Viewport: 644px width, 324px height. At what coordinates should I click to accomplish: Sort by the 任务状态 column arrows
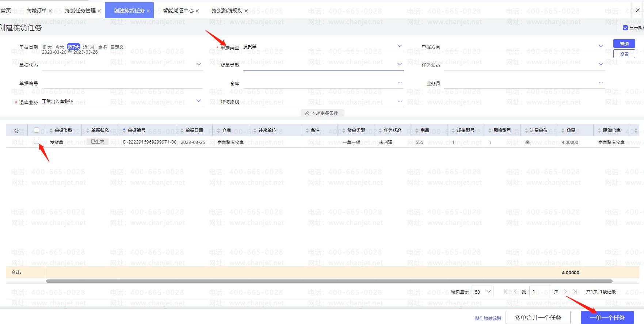(380, 130)
